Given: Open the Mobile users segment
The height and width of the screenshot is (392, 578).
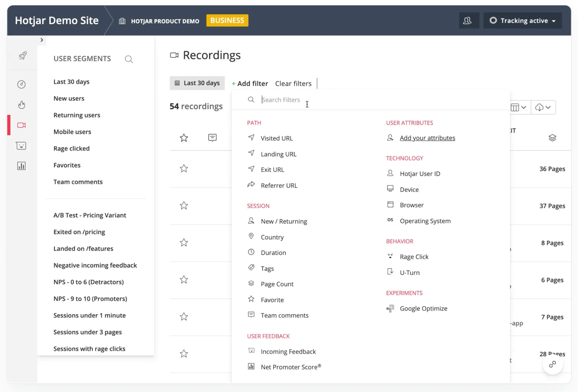Looking at the screenshot, I should [72, 132].
